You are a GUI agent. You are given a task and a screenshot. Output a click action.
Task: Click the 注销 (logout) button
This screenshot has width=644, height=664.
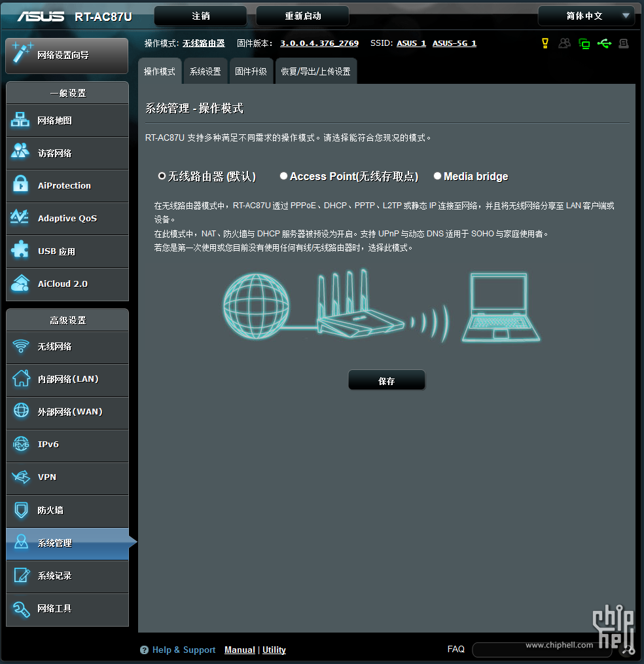[200, 16]
